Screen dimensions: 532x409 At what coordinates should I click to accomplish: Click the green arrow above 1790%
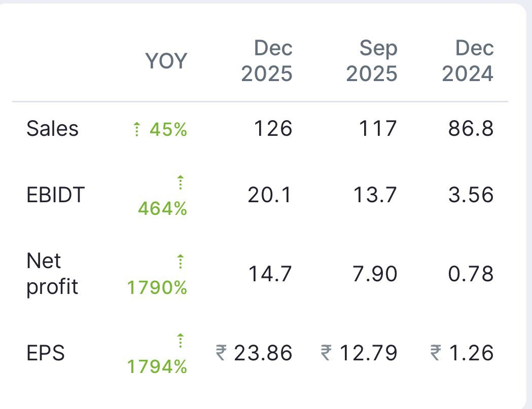[181, 262]
